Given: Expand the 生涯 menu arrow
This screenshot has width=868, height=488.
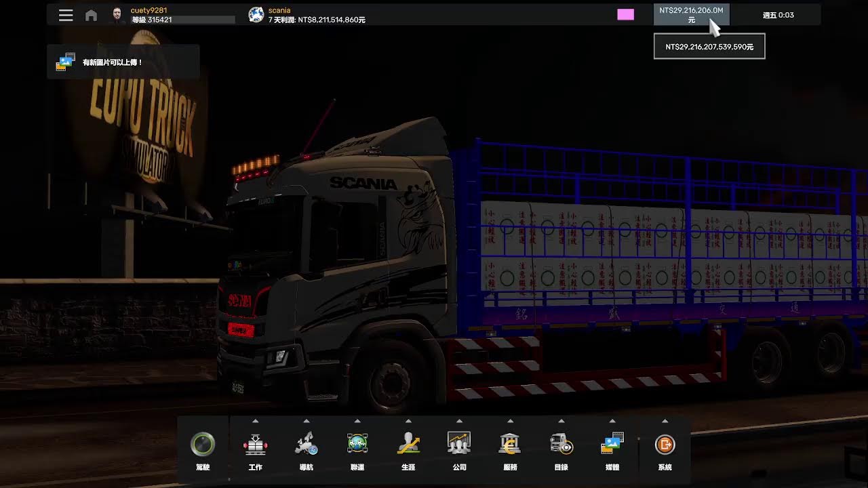Looking at the screenshot, I should [x=408, y=421].
